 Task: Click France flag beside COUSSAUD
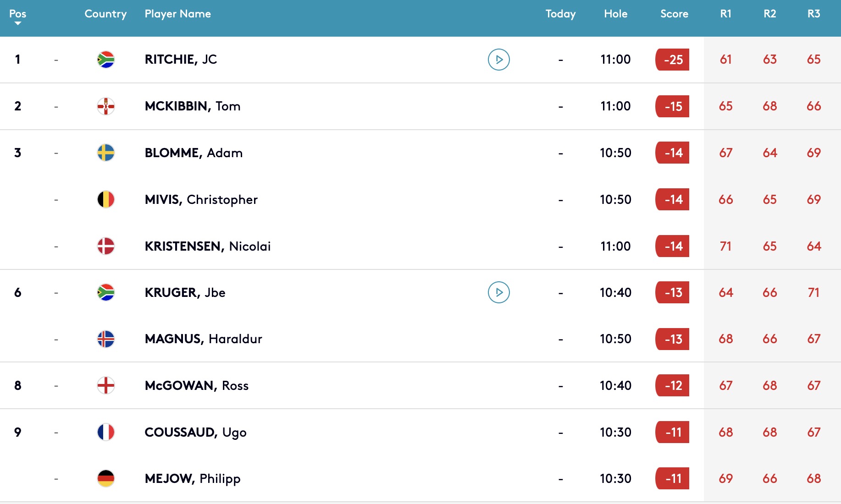click(x=106, y=432)
